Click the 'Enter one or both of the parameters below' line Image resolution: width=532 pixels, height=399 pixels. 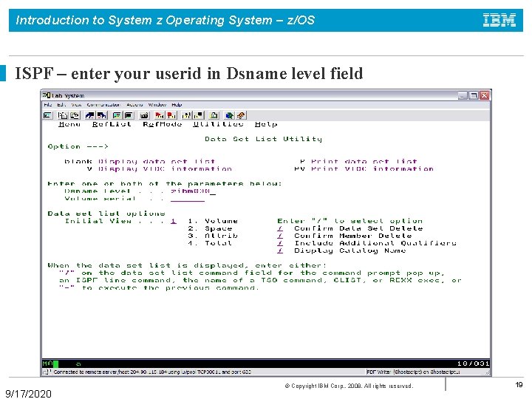coord(165,184)
